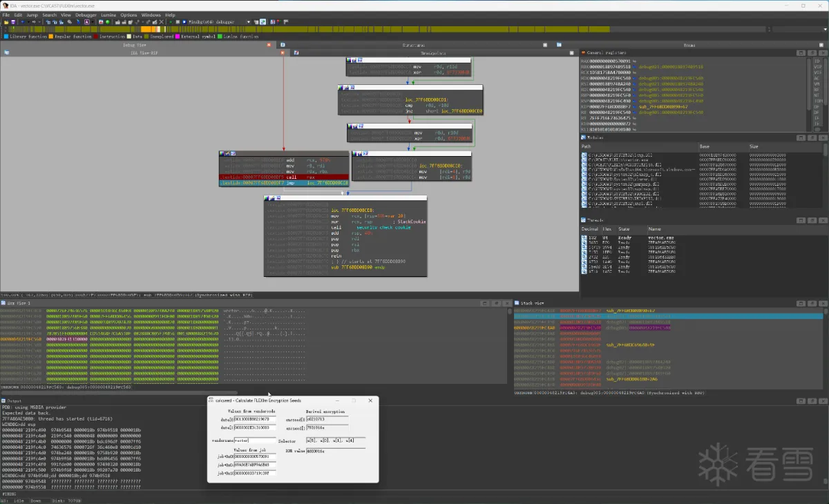Close the Stack view panel

[x=823, y=303]
